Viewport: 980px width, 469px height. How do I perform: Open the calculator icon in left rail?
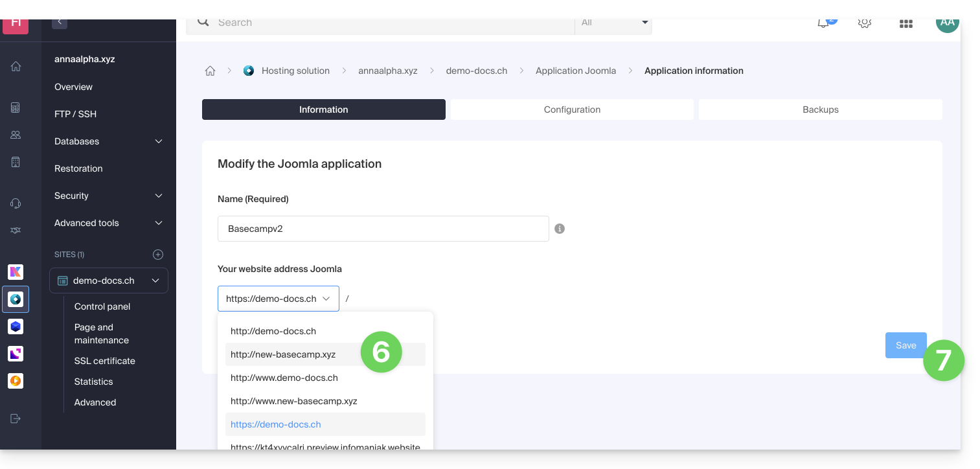pos(16,108)
